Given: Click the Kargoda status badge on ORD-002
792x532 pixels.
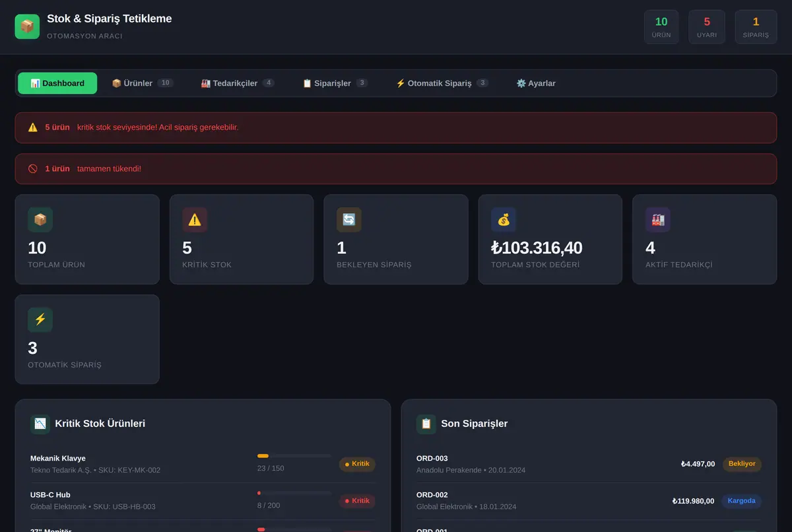Looking at the screenshot, I should [x=741, y=501].
